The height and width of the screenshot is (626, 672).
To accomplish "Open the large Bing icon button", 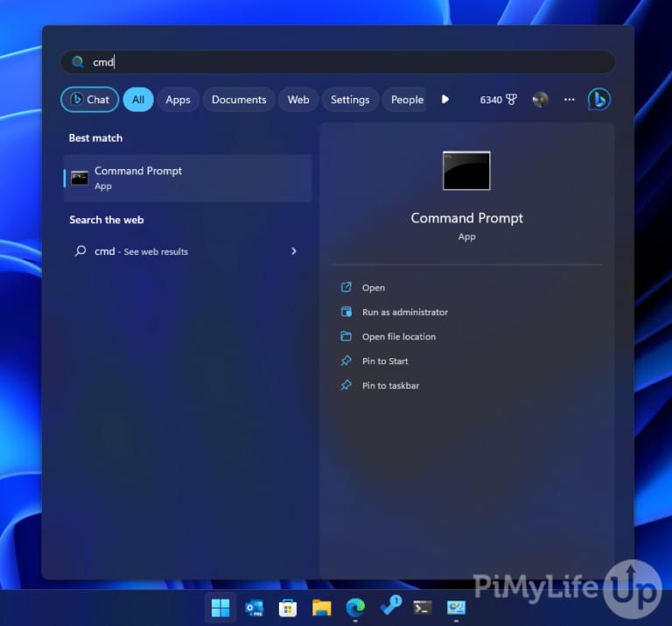I will (598, 99).
